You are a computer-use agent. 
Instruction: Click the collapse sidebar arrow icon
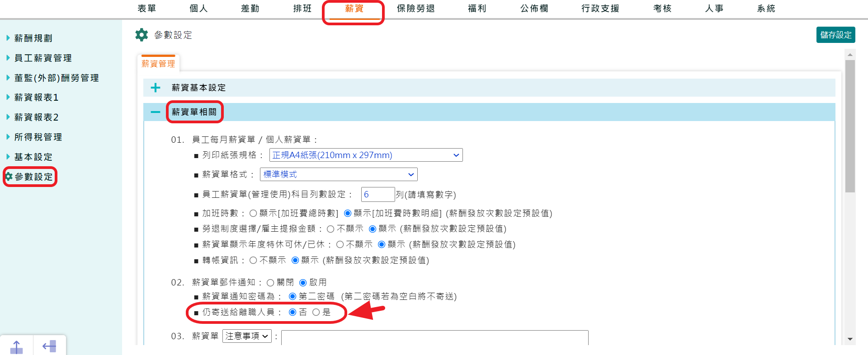pos(49,346)
